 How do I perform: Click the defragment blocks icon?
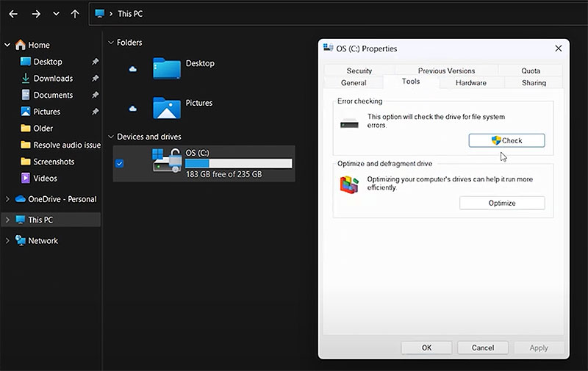349,184
